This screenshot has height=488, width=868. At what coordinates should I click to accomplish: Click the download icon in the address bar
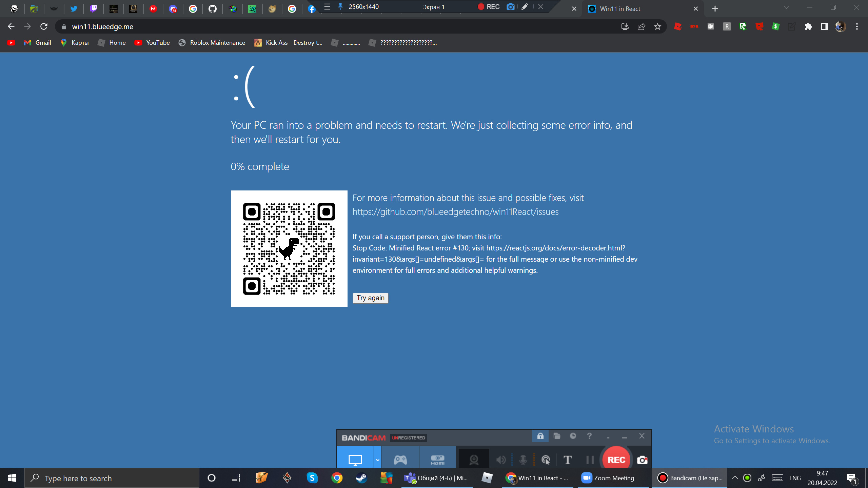click(625, 26)
